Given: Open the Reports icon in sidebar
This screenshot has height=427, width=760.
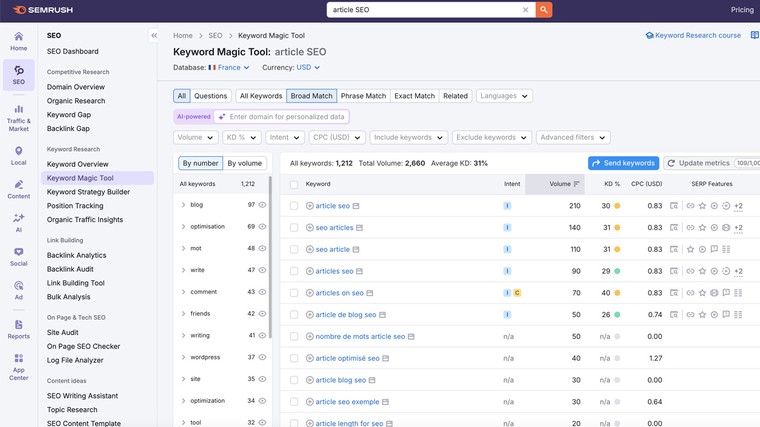Looking at the screenshot, I should coord(18,329).
